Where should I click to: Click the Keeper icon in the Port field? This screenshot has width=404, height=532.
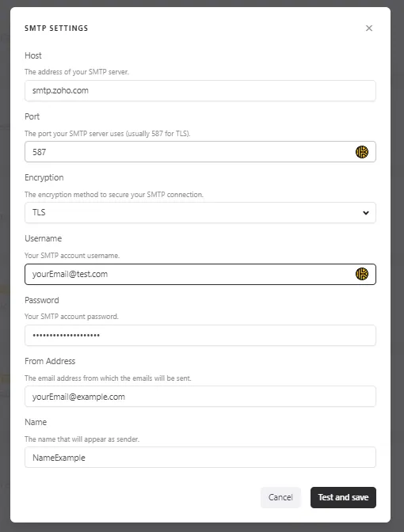pyautogui.click(x=362, y=152)
